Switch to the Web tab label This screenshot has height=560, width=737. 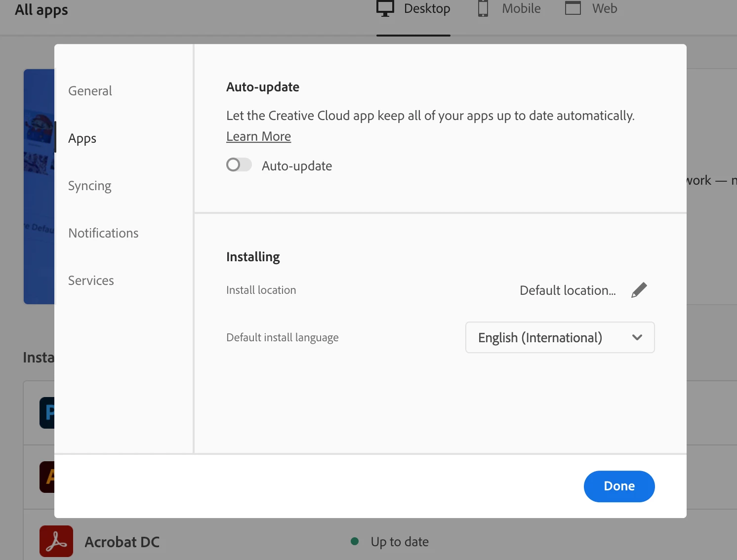605,8
